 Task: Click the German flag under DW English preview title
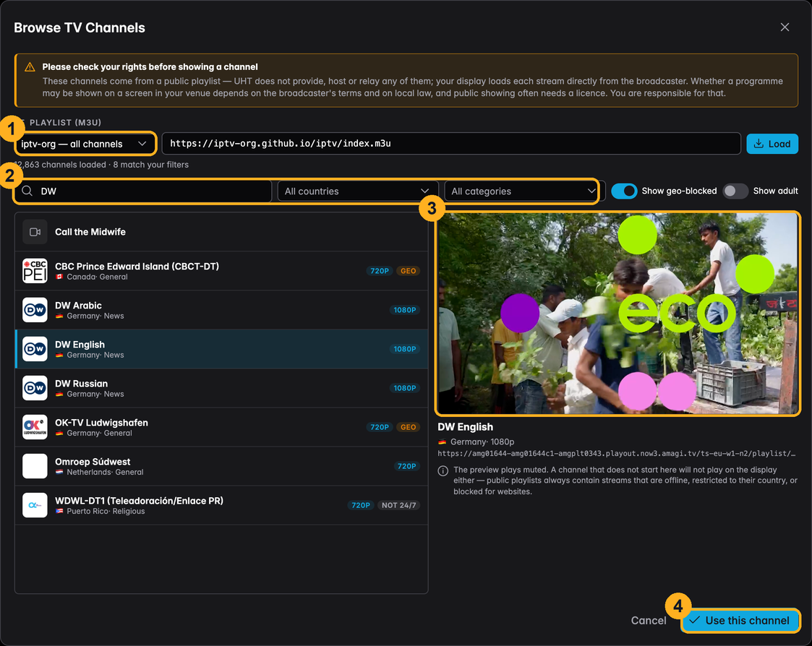point(442,442)
